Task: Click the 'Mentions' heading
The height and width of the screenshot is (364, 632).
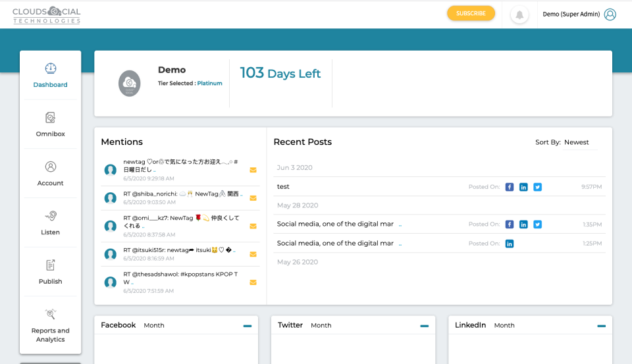Action: click(x=122, y=142)
